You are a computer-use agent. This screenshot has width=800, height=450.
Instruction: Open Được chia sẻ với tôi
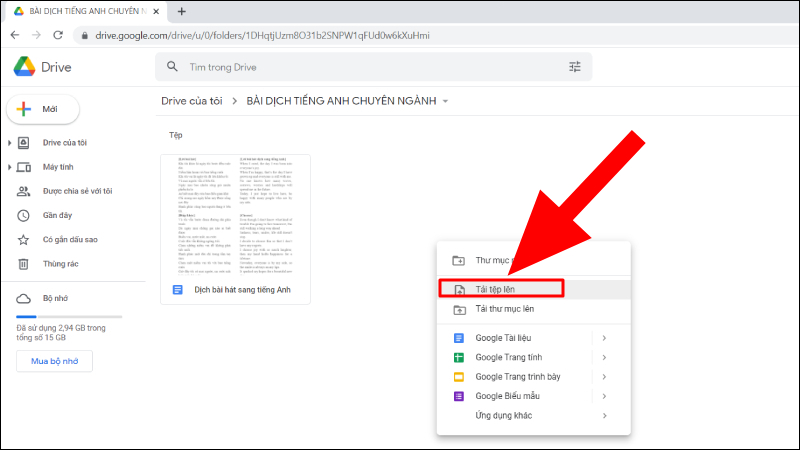coord(78,191)
